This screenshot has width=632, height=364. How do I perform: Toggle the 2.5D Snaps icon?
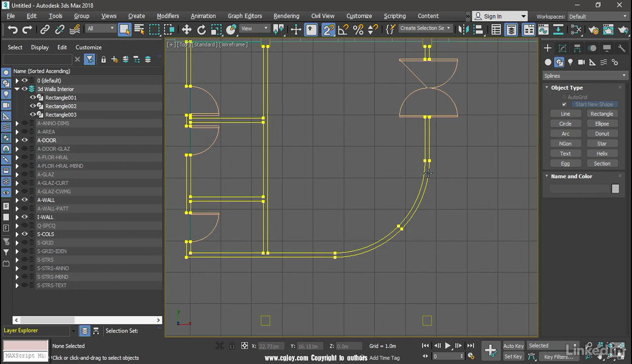328,30
